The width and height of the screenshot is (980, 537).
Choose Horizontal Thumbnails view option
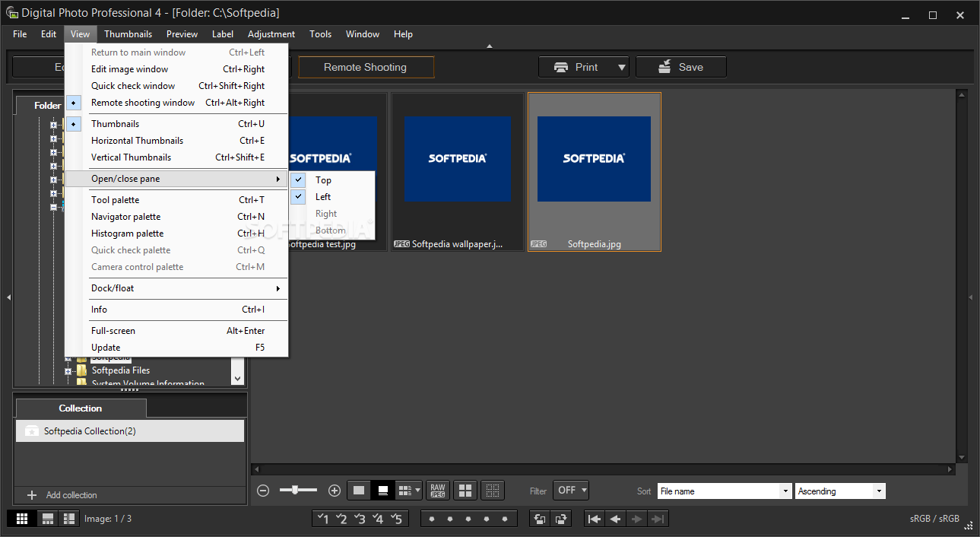(176, 141)
